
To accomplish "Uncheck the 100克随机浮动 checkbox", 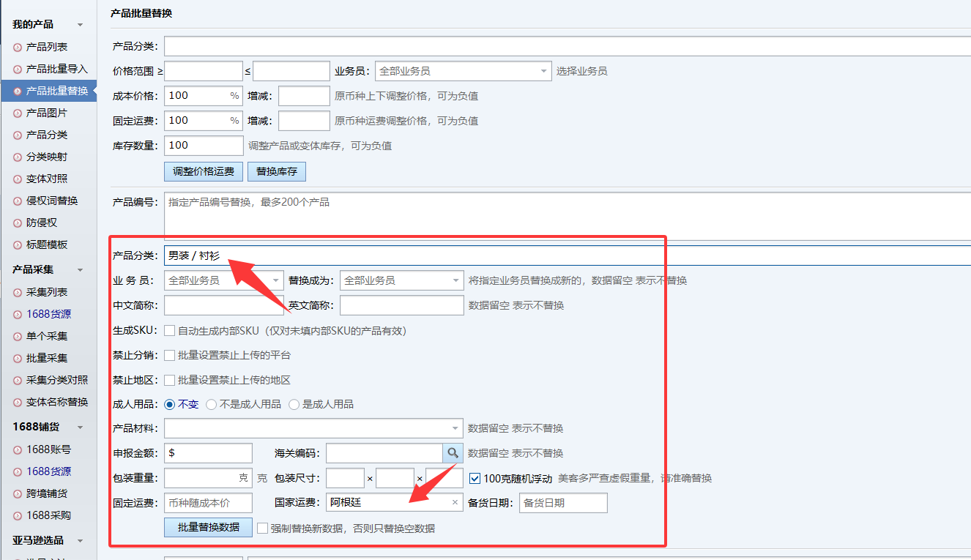I will pos(475,479).
